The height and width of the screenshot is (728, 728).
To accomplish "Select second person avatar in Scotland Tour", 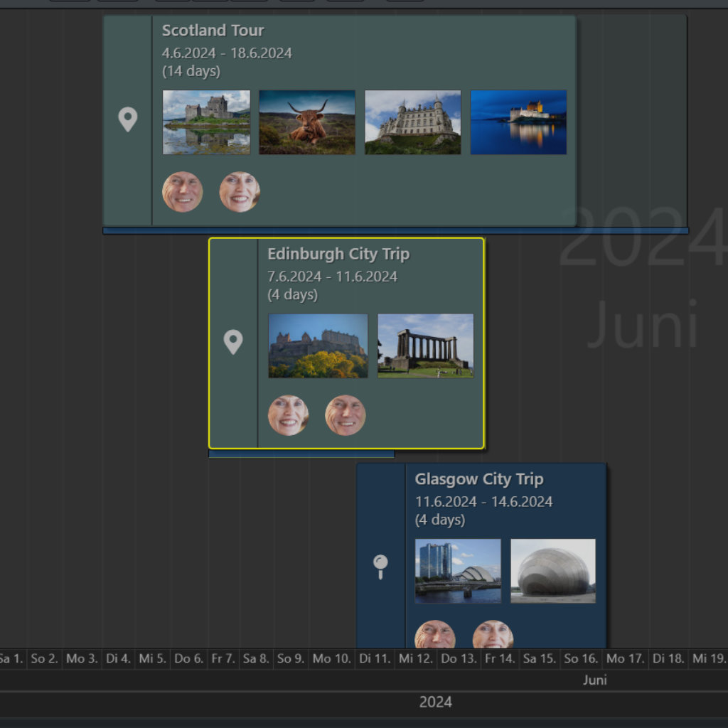I will (240, 192).
